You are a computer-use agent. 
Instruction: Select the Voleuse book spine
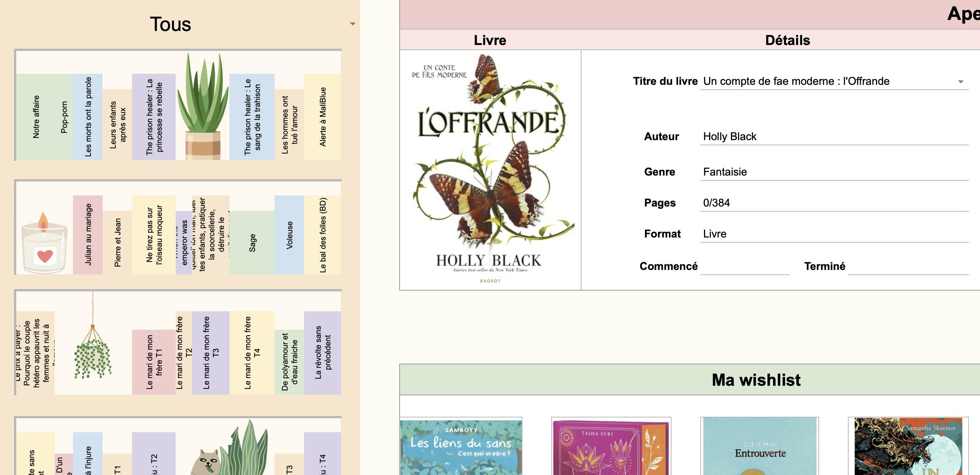pos(289,235)
